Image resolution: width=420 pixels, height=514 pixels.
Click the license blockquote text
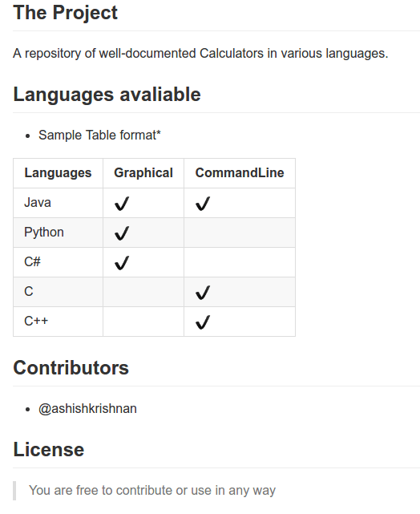click(152, 491)
